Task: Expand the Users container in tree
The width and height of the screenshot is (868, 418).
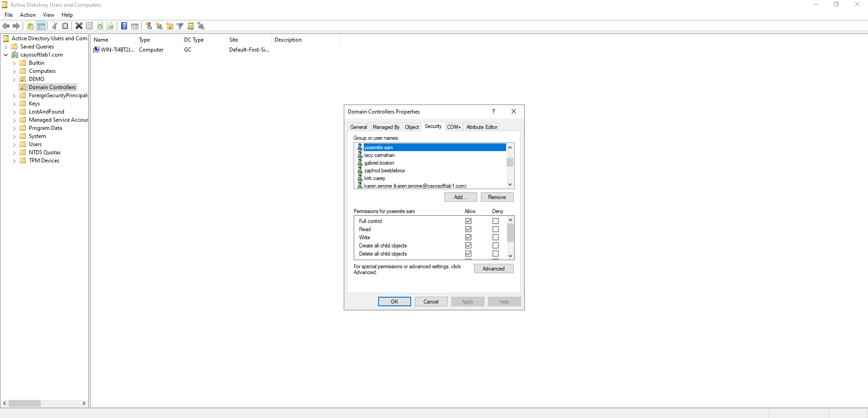Action: pos(14,145)
